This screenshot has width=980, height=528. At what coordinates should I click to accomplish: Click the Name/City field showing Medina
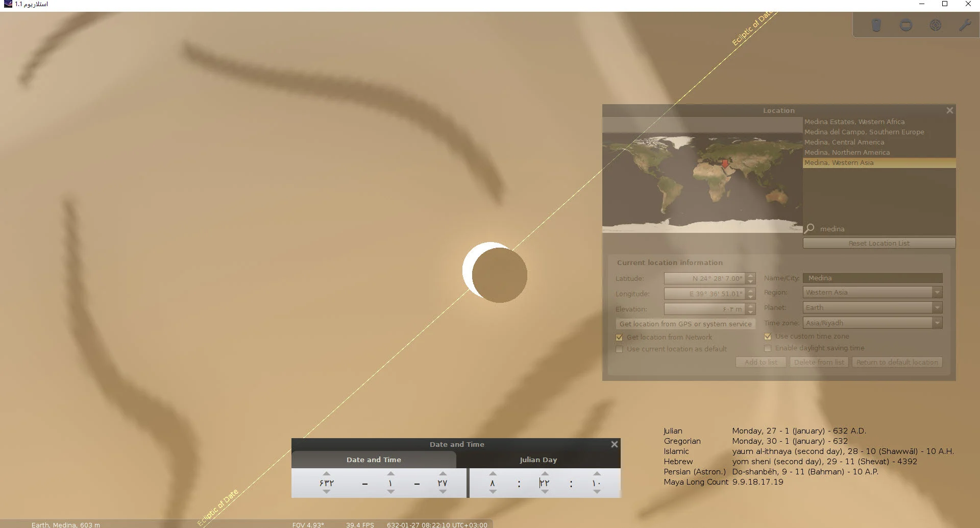click(x=873, y=278)
